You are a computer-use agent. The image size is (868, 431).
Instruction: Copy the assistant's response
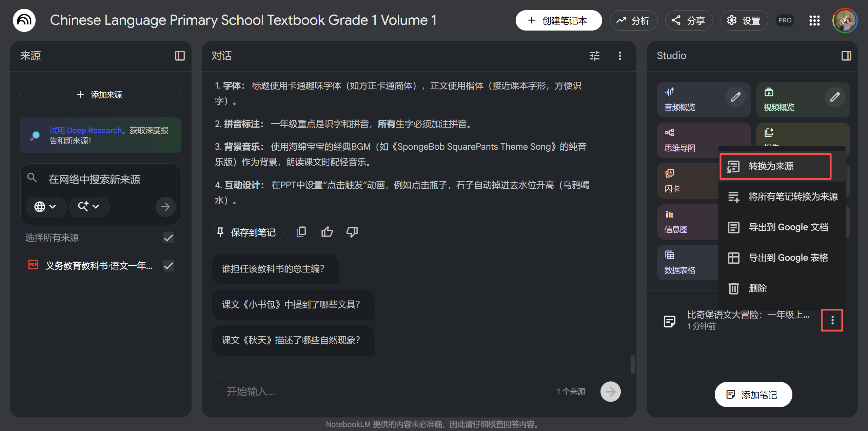[301, 232]
